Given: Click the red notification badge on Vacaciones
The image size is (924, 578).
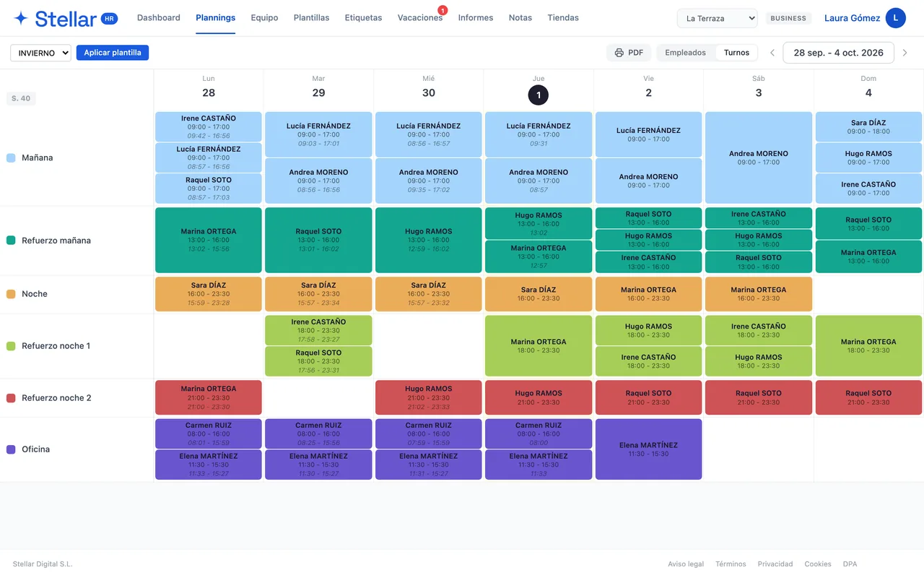Looking at the screenshot, I should pyautogui.click(x=443, y=10).
